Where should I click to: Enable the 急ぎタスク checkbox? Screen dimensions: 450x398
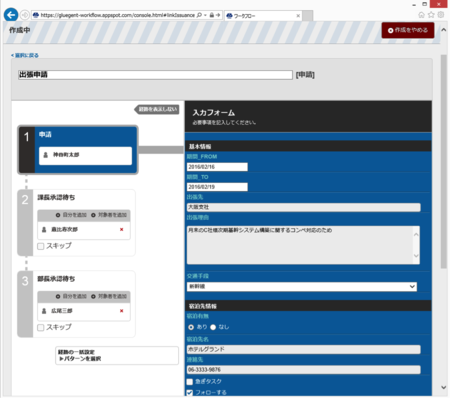[x=190, y=382]
